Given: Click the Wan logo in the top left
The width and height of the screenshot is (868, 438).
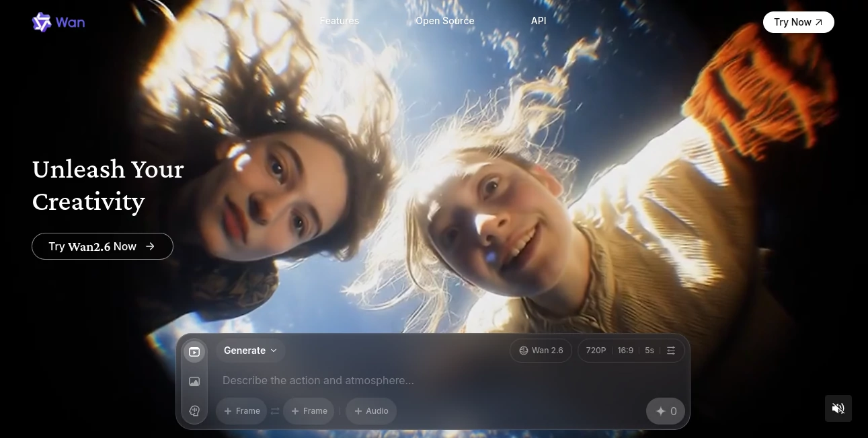Looking at the screenshot, I should coord(58,22).
